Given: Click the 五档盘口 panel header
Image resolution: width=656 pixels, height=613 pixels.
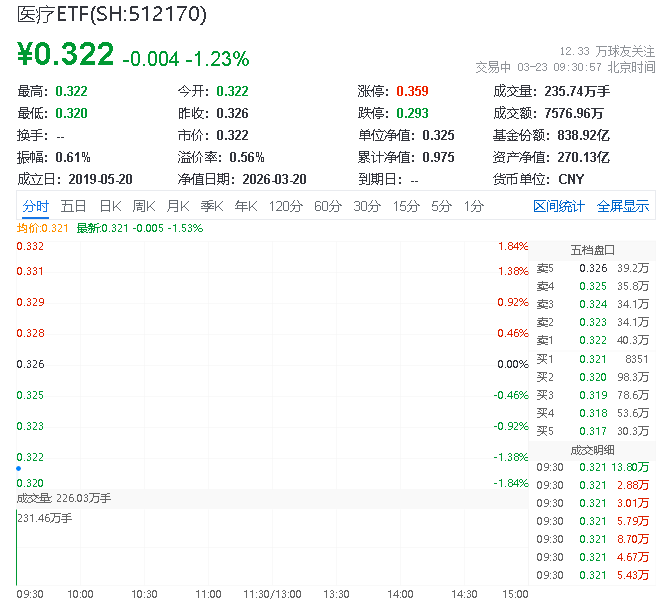Looking at the screenshot, I should tap(592, 250).
